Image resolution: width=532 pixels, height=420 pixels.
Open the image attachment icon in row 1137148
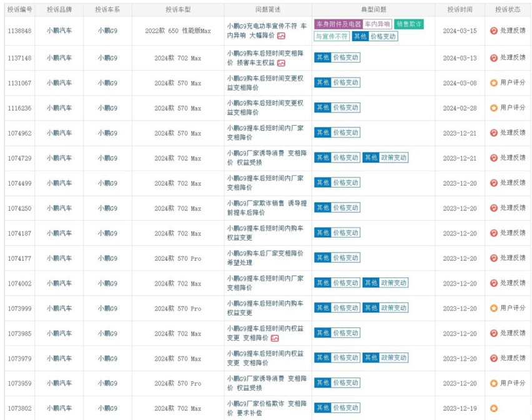click(281, 63)
